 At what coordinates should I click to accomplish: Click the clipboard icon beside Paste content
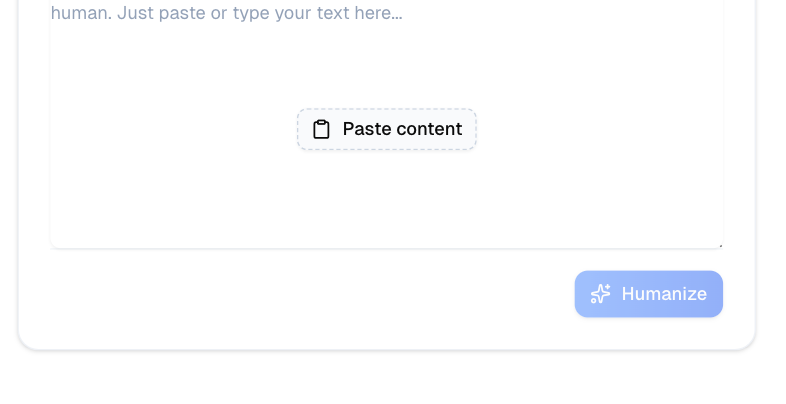321,129
